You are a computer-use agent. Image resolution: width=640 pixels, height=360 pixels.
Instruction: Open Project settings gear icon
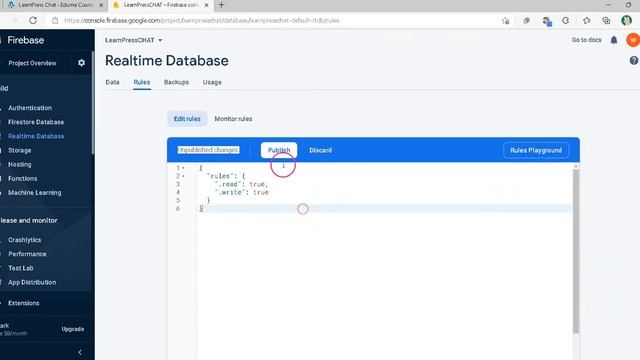coord(81,63)
